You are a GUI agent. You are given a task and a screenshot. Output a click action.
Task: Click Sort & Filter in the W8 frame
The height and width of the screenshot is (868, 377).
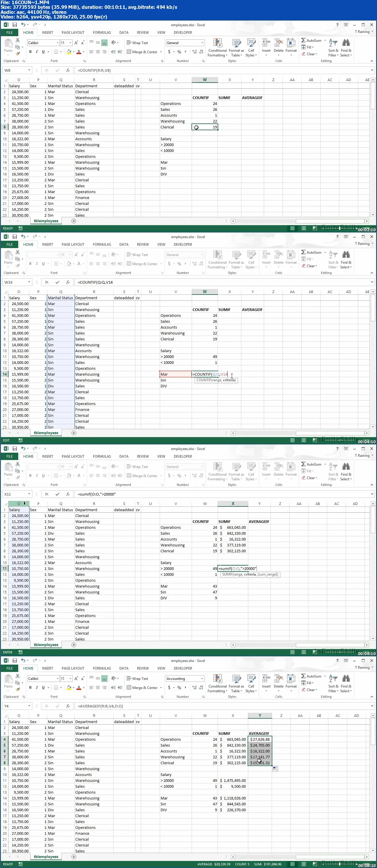click(333, 48)
